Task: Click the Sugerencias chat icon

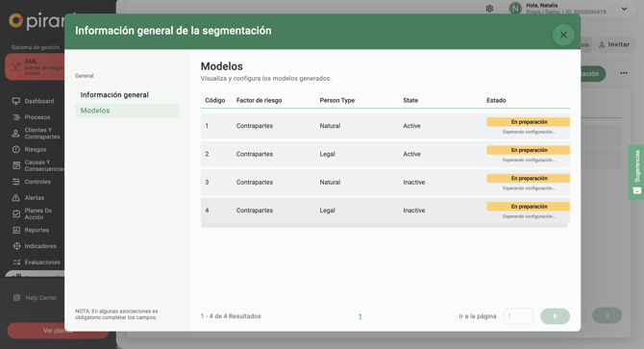Action: pyautogui.click(x=636, y=190)
